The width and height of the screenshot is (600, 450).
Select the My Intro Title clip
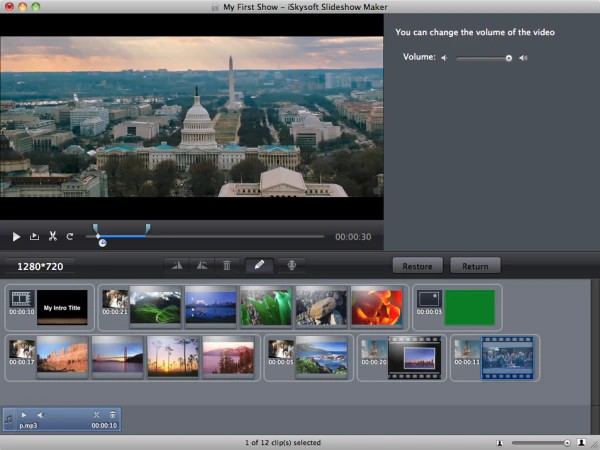click(62, 307)
